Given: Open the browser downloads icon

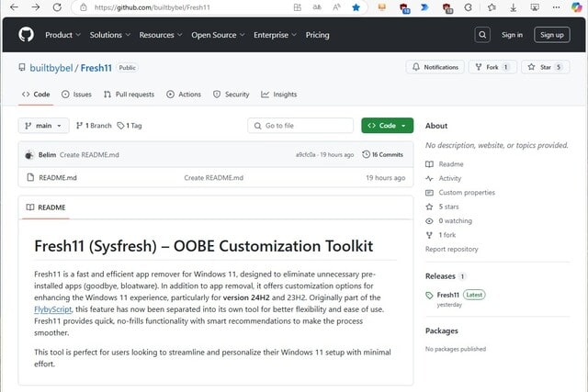Looking at the screenshot, I should [x=513, y=7].
